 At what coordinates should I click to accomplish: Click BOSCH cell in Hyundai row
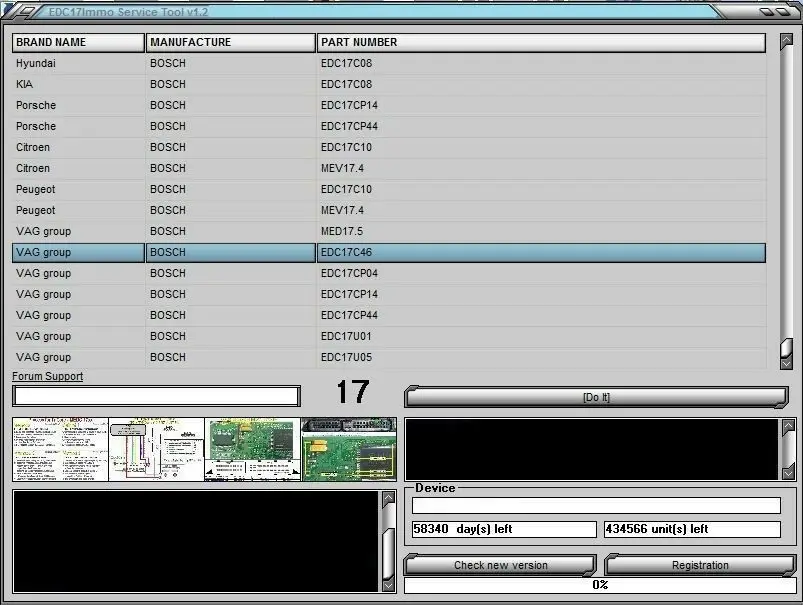168,64
